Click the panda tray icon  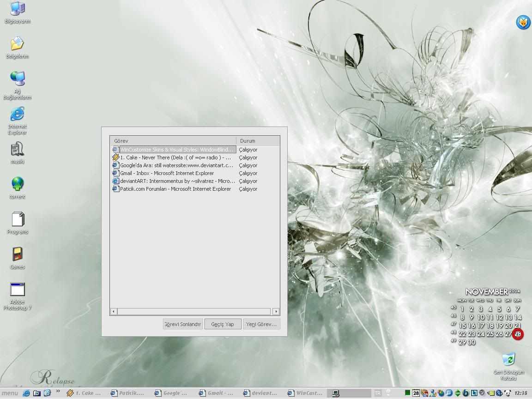[508, 393]
